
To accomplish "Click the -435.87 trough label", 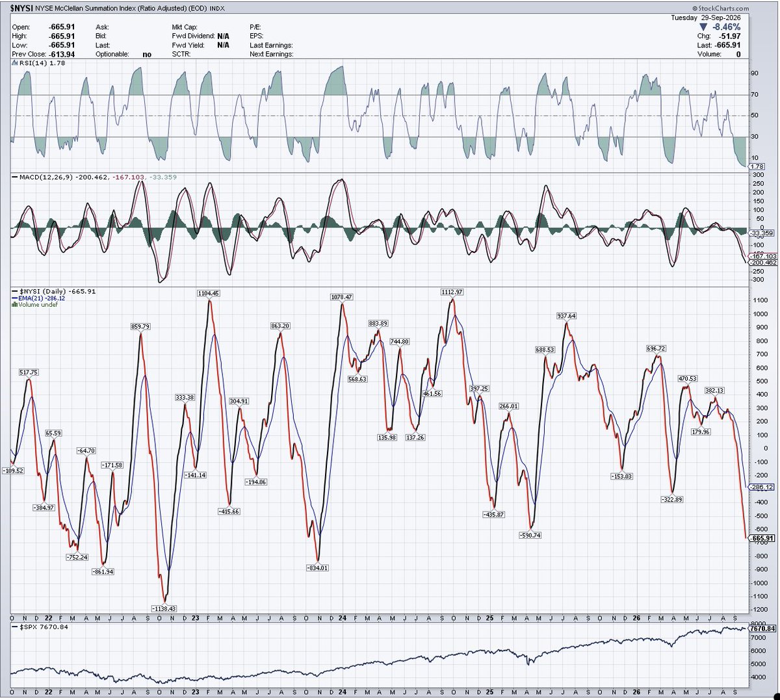I will pos(493,514).
